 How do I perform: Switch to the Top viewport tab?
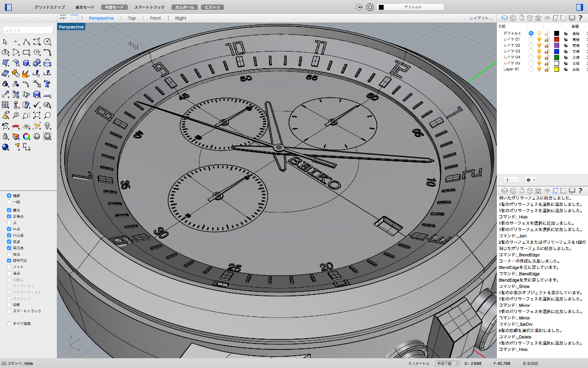[x=132, y=18]
